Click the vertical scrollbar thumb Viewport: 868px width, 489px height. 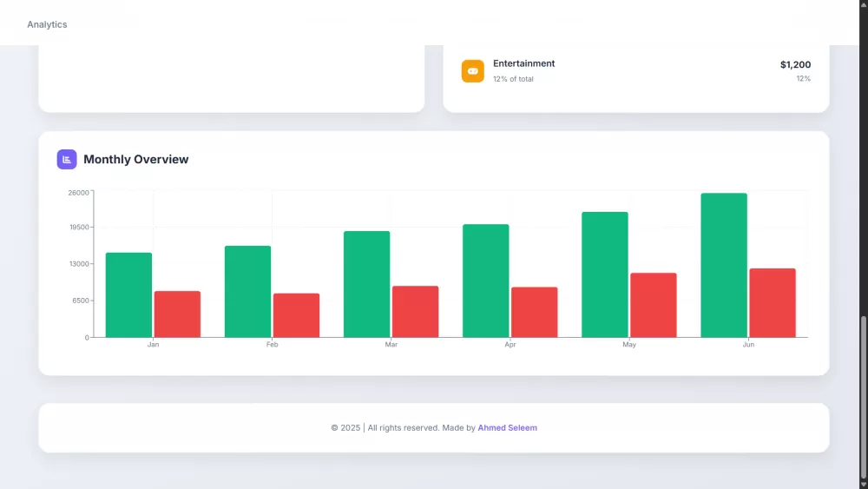(x=863, y=400)
